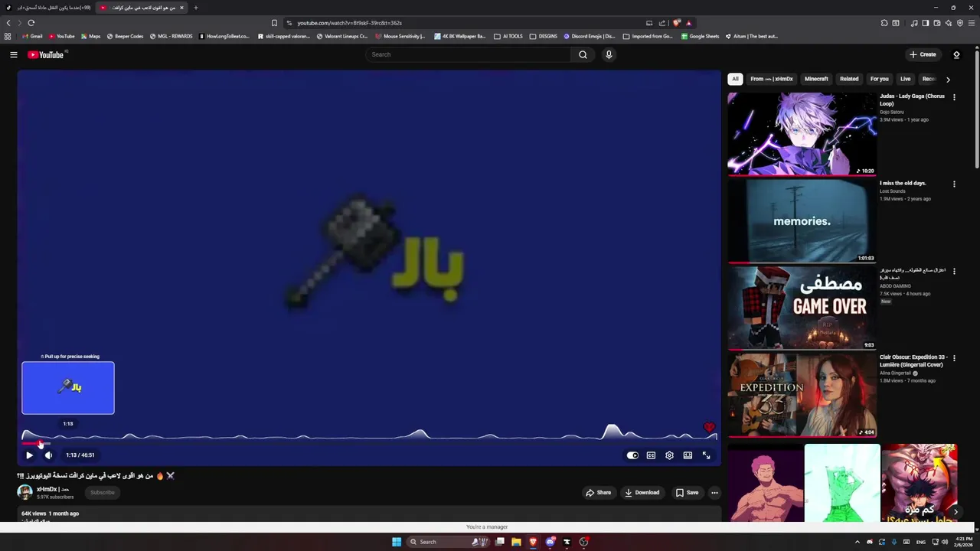The image size is (980, 551).
Task: Switch to theater mode view
Action: (688, 455)
